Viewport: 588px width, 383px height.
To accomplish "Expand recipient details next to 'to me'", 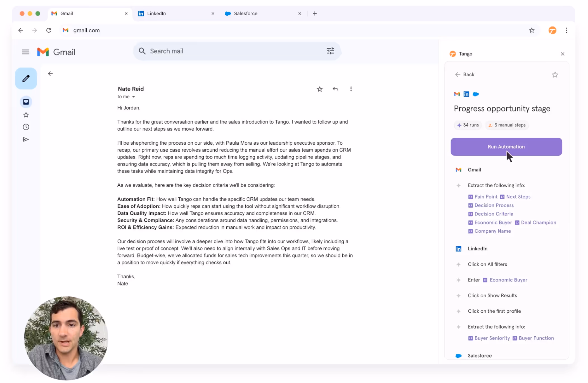I will 134,97.
